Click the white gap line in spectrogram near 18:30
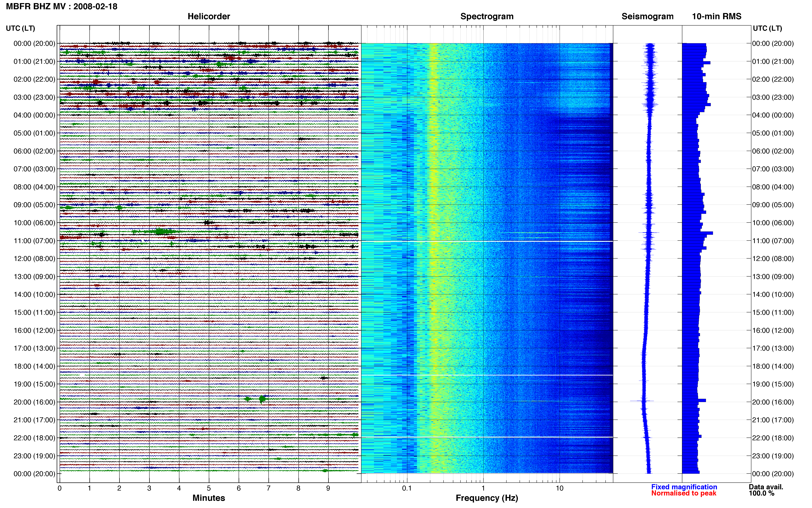This screenshot has width=812, height=508. click(487, 375)
